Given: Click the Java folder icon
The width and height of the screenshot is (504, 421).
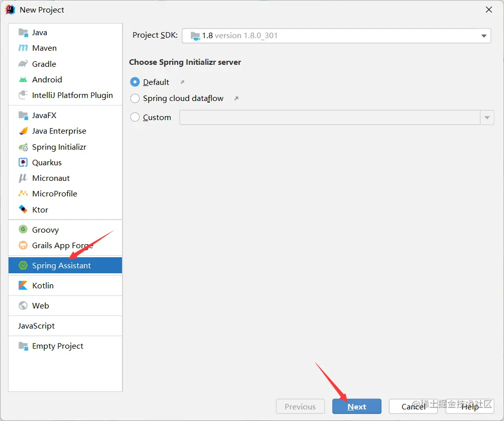Looking at the screenshot, I should 23,33.
